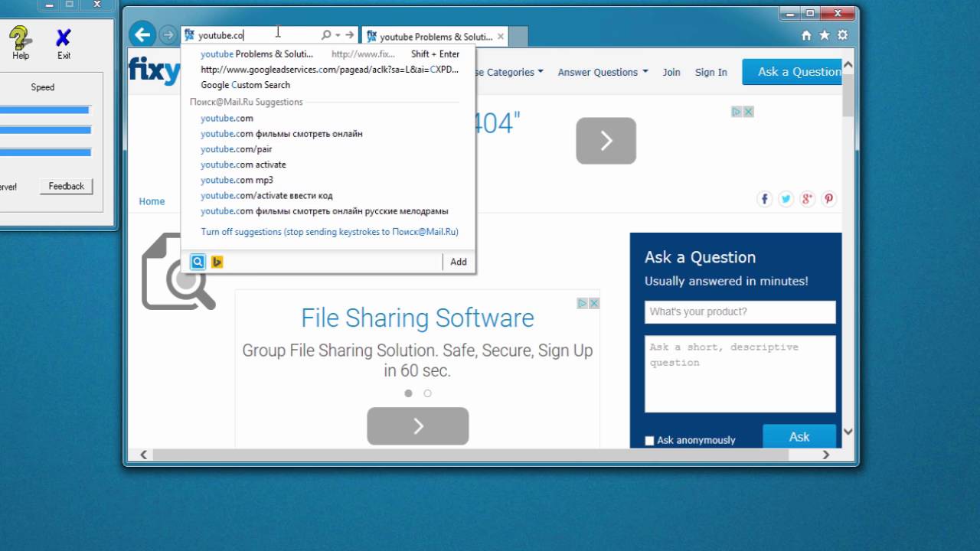Open the Tools gear icon

[x=843, y=35]
